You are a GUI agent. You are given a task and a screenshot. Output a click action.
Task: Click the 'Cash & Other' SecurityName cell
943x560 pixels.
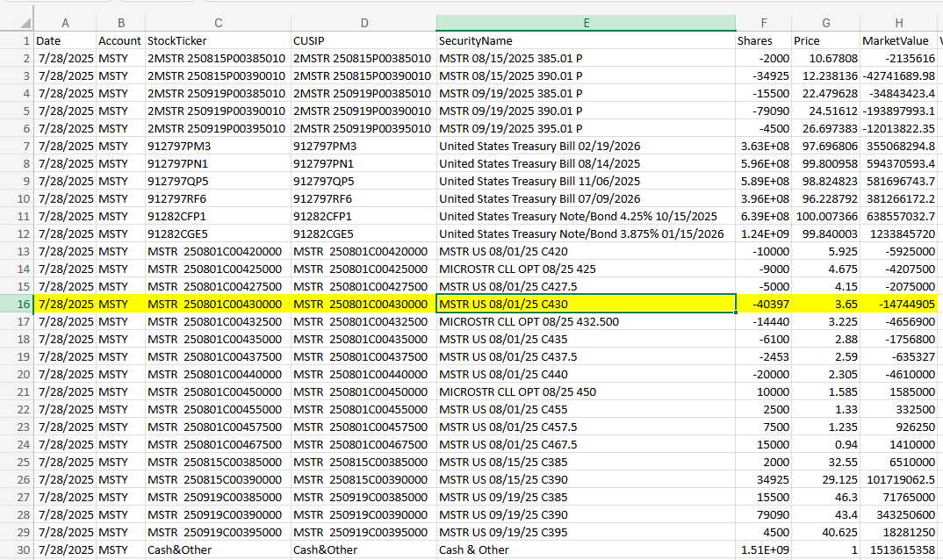[587, 549]
